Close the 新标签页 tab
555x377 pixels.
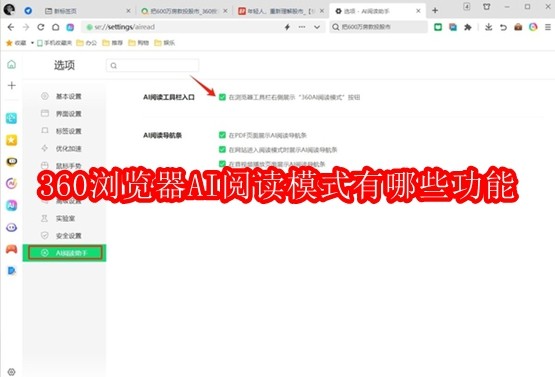pos(128,11)
